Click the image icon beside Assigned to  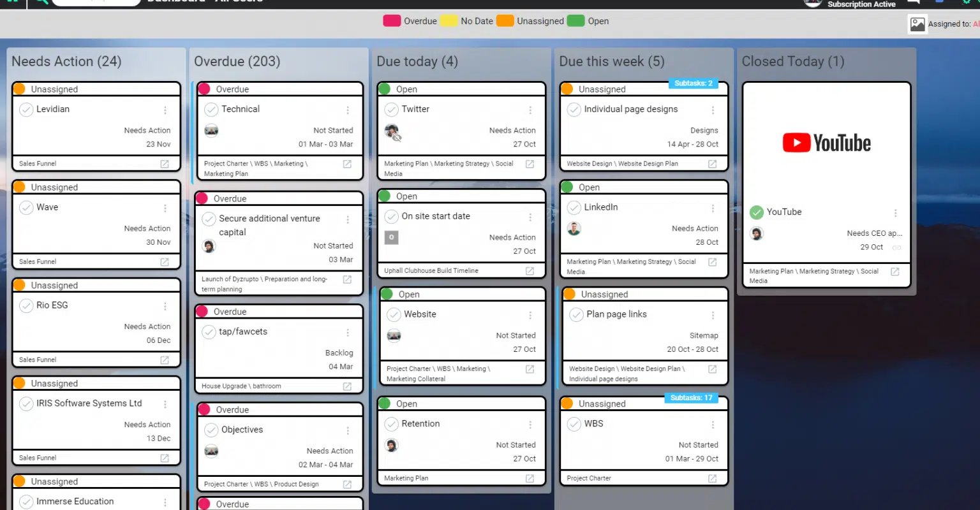(917, 24)
